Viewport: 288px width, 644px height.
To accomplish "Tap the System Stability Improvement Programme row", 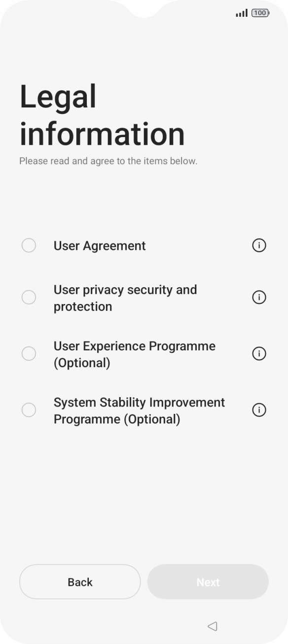I will 139,410.
